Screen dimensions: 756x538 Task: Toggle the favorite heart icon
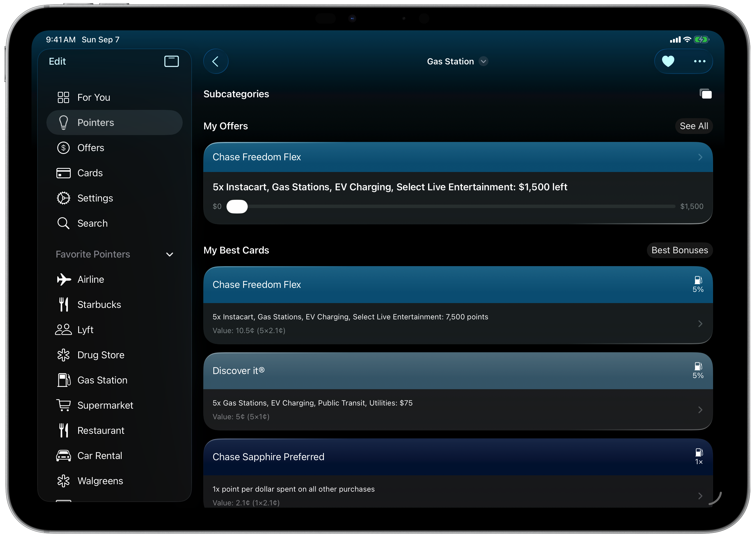tap(668, 61)
